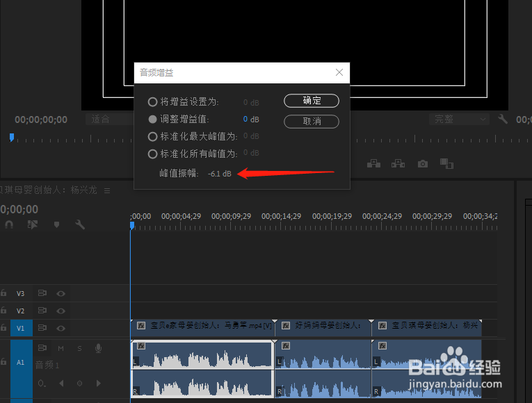Toggle the lock on track V2
This screenshot has width=532, height=403.
click(x=3, y=310)
